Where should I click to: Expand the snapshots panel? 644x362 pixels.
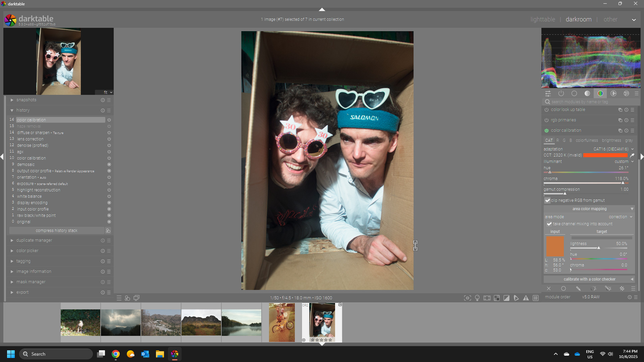coord(26,100)
